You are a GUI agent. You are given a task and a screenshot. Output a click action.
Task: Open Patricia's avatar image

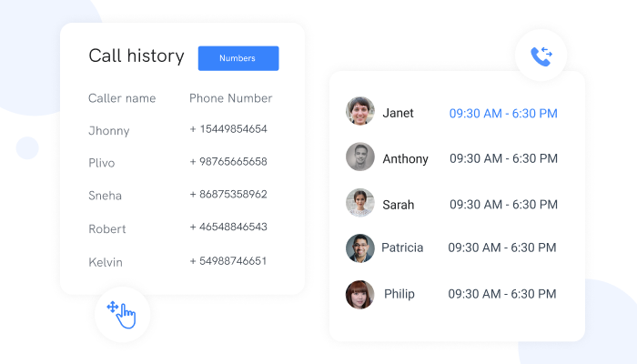[x=360, y=248]
